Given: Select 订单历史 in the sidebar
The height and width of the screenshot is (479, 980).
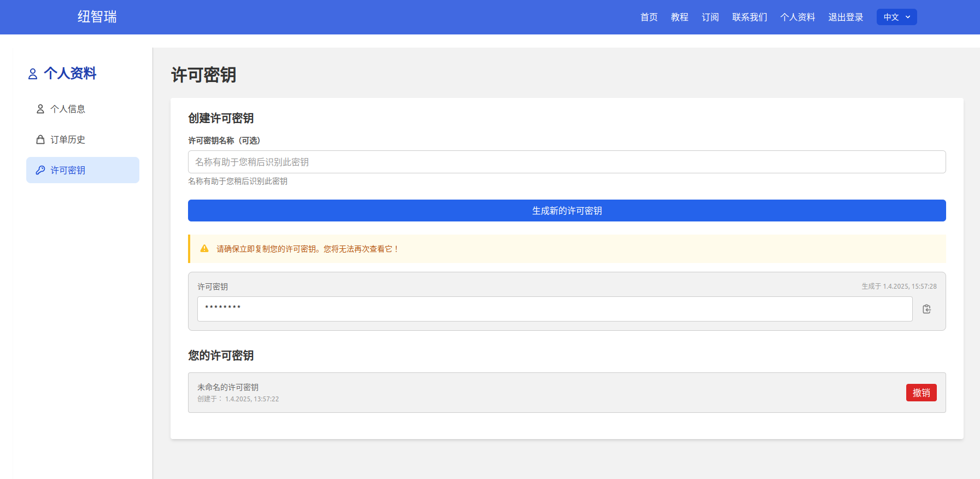Looking at the screenshot, I should [83, 139].
